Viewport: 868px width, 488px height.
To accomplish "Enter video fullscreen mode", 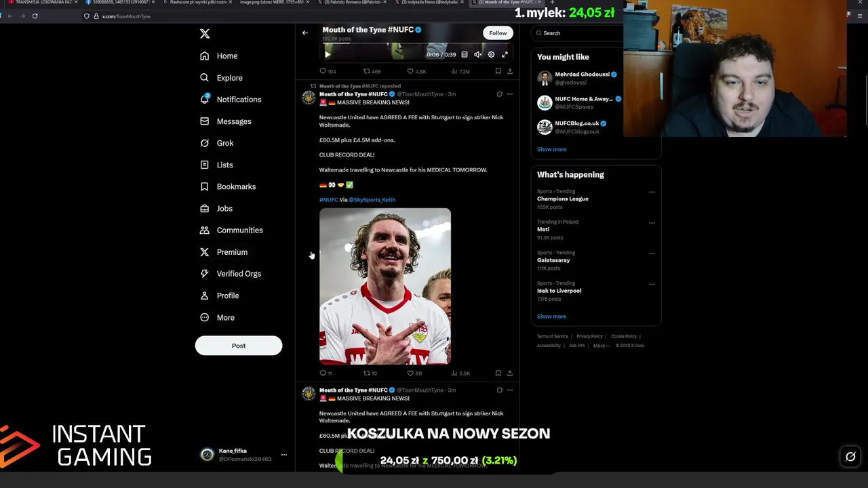I will pos(505,54).
